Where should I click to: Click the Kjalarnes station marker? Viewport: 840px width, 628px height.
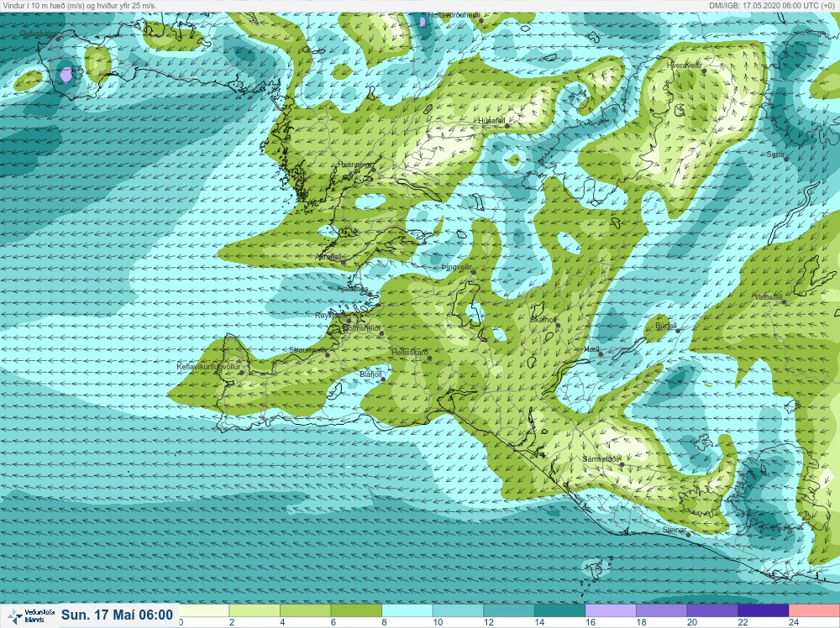tap(370, 294)
